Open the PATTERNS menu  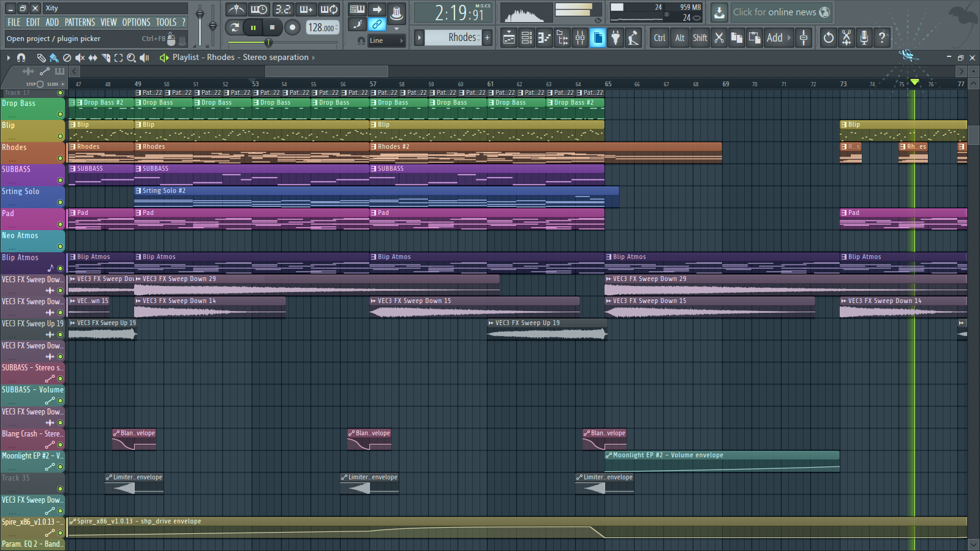[x=80, y=22]
